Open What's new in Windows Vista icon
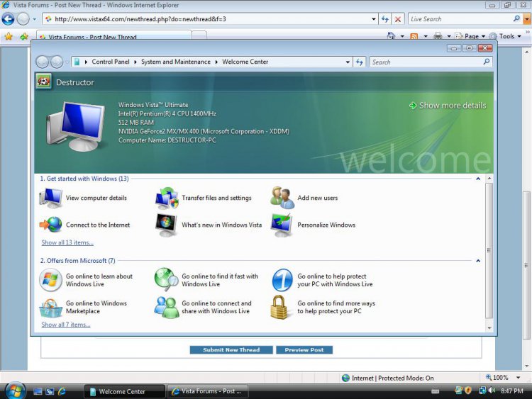532x399 pixels. coord(166,225)
